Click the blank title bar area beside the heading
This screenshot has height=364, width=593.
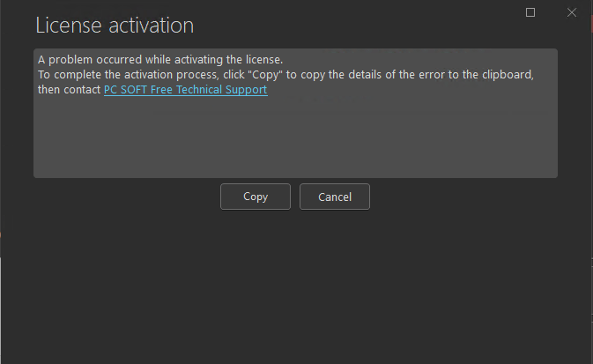352,25
